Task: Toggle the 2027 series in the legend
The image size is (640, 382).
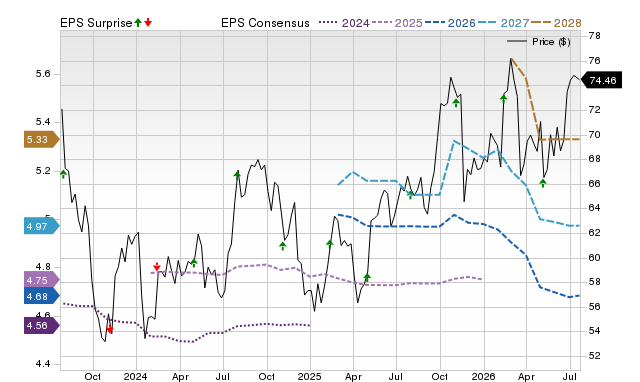Action: [503, 23]
